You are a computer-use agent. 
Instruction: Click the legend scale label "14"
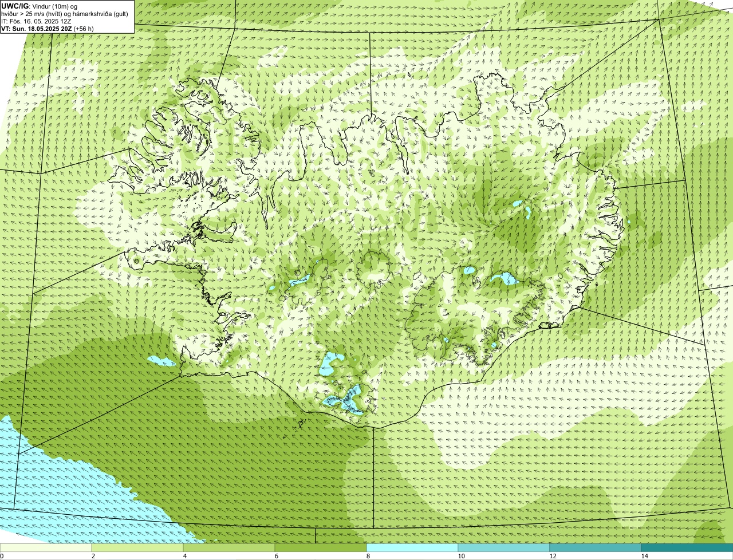click(644, 556)
